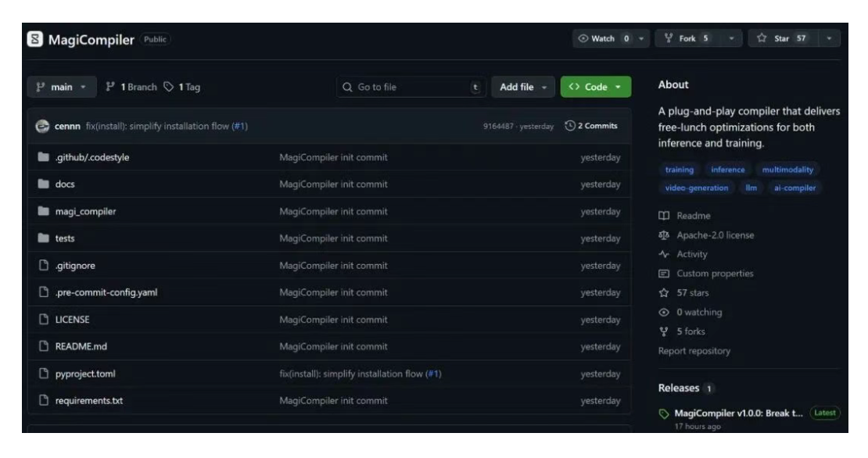Expand the Add file dropdown
Screen dimensions: 868x458
click(522, 87)
